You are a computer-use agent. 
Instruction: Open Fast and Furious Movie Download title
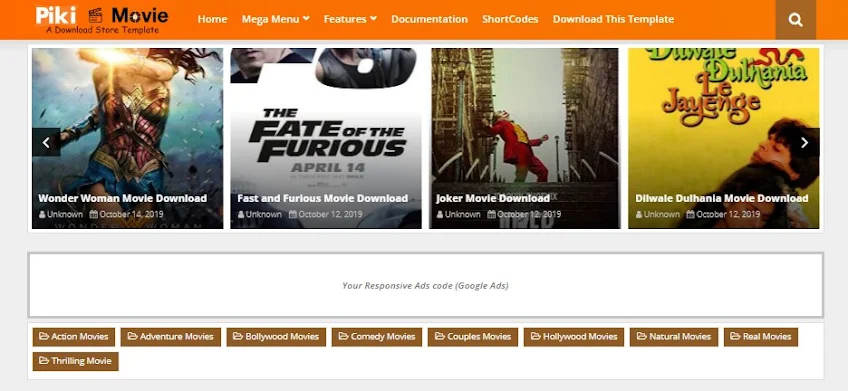pos(322,198)
